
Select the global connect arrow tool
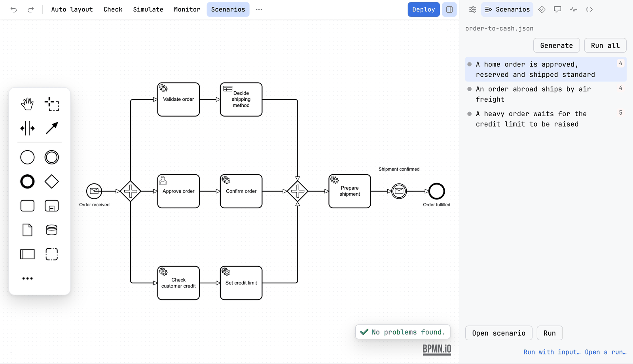[52, 128]
